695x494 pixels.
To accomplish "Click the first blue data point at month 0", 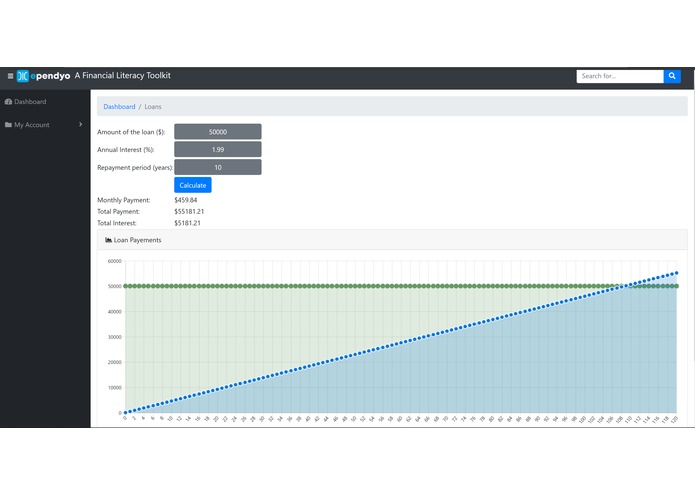I will [x=125, y=412].
